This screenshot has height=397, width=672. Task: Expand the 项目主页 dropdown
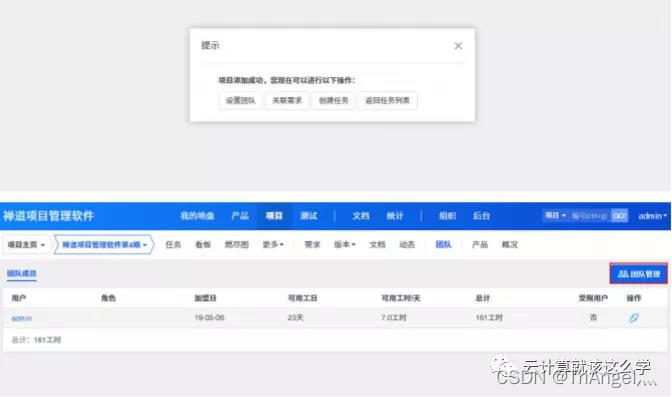26,245
